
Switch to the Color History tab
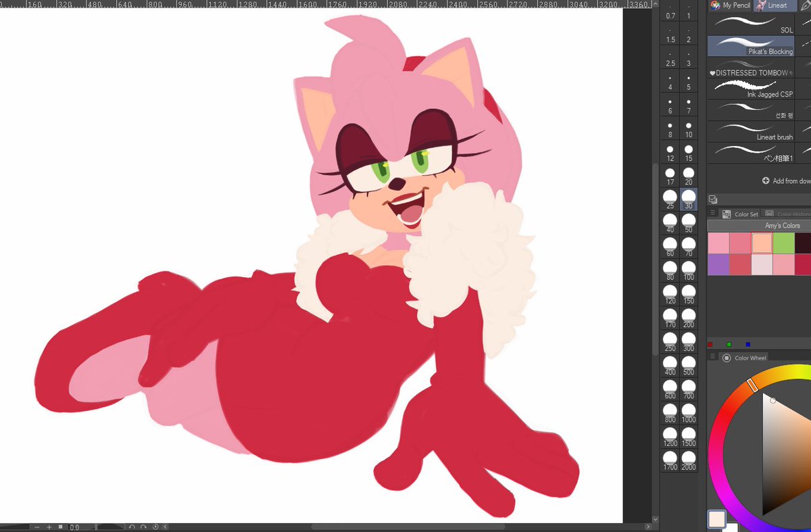(787, 214)
